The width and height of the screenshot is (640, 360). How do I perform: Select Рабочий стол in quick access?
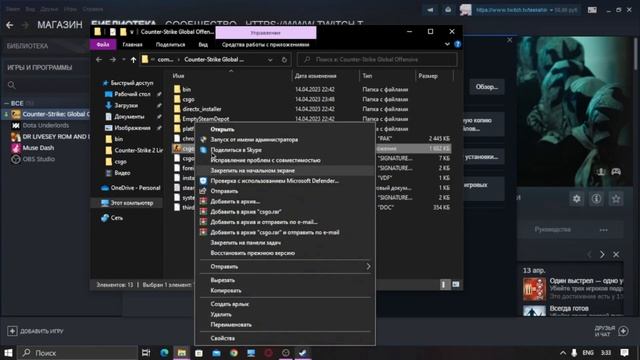132,94
